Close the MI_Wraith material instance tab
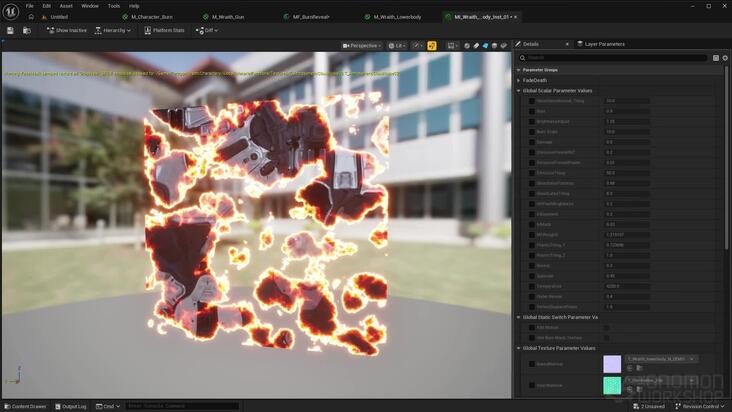 (x=515, y=17)
